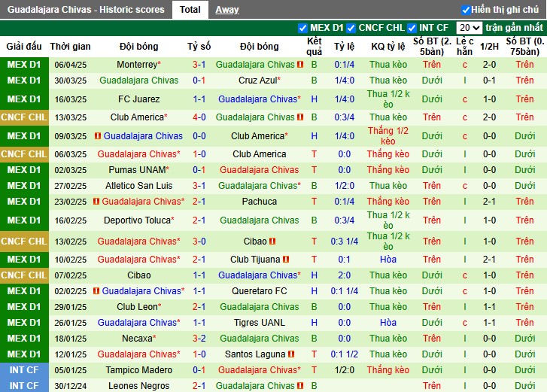Image resolution: width=547 pixels, height=392 pixels.
Task: Click the Kết quả column header
Action: click(x=314, y=47)
